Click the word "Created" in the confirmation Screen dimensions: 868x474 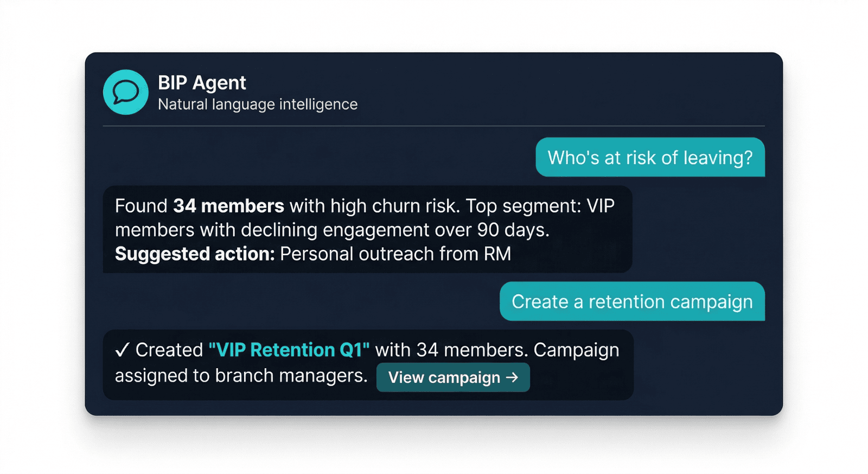(169, 350)
